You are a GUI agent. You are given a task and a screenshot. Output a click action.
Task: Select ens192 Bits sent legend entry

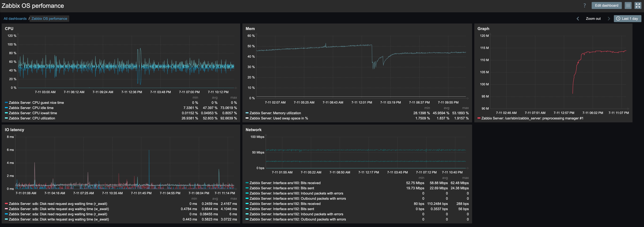tap(282, 209)
